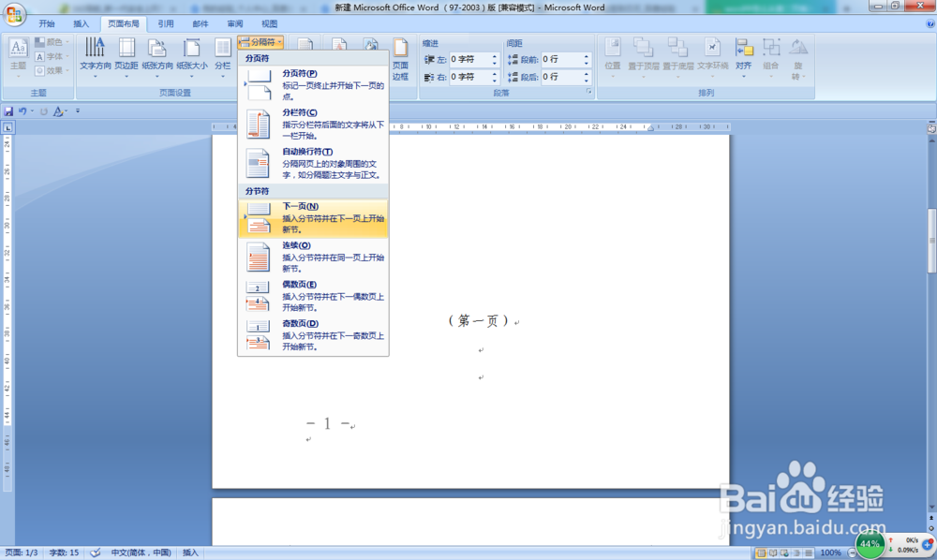Toggle the spelling check indicator in status bar
Screen dimensions: 937x560
tap(95, 553)
